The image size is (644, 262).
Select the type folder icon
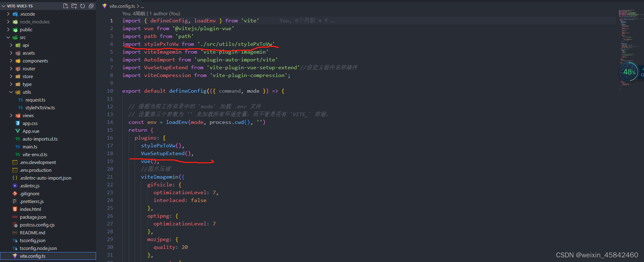18,84
